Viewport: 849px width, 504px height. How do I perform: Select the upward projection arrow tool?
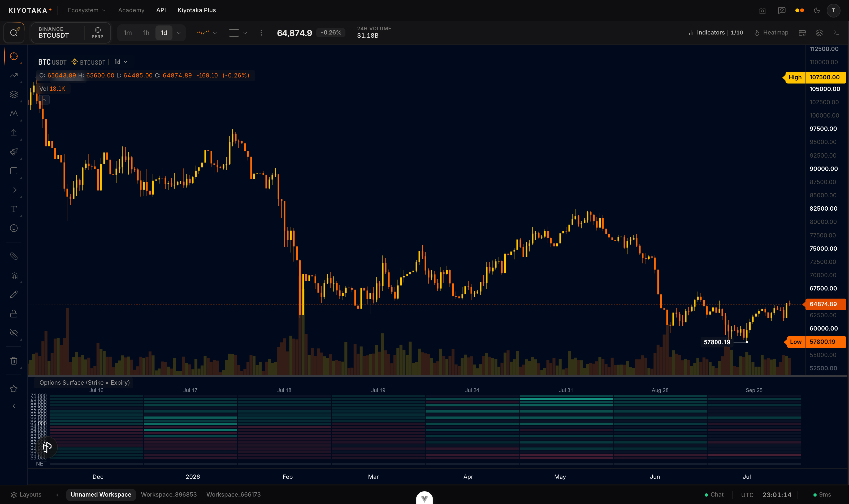click(14, 133)
